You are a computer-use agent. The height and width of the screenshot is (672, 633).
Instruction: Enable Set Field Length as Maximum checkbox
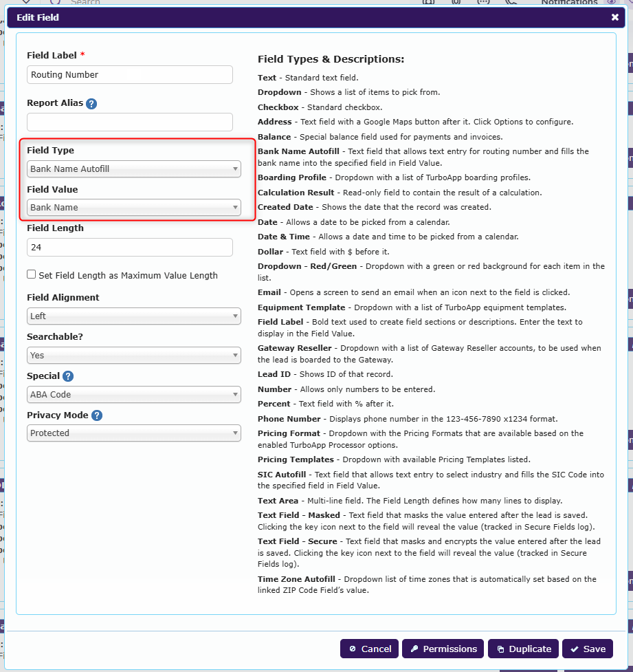(x=31, y=274)
